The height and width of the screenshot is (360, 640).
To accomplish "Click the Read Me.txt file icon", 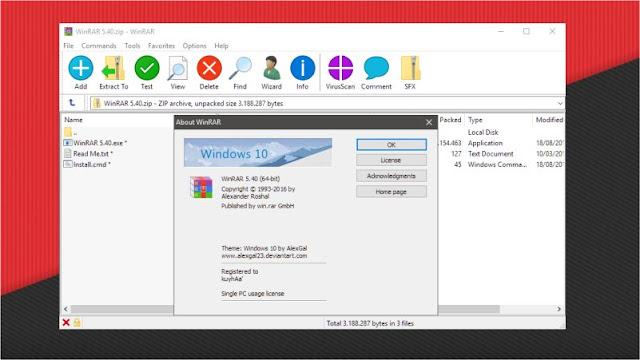I will point(68,153).
